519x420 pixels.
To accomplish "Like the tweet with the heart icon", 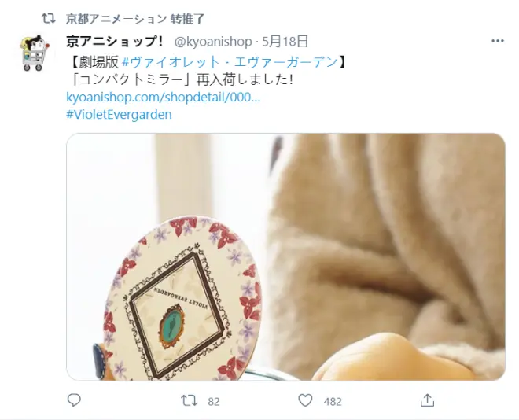I will click(305, 400).
